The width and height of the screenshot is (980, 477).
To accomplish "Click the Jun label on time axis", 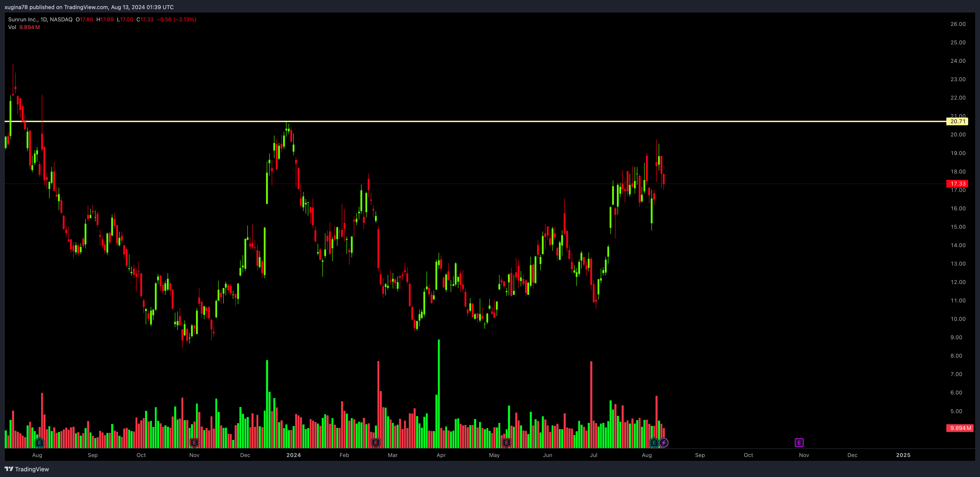I will click(x=548, y=455).
